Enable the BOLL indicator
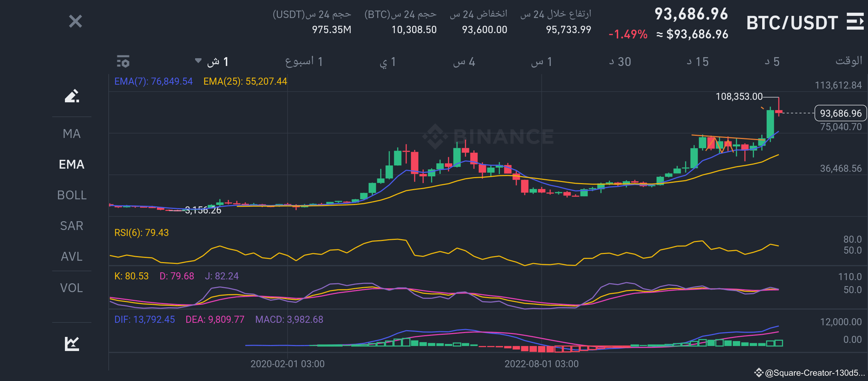Image resolution: width=868 pixels, height=381 pixels. 72,195
